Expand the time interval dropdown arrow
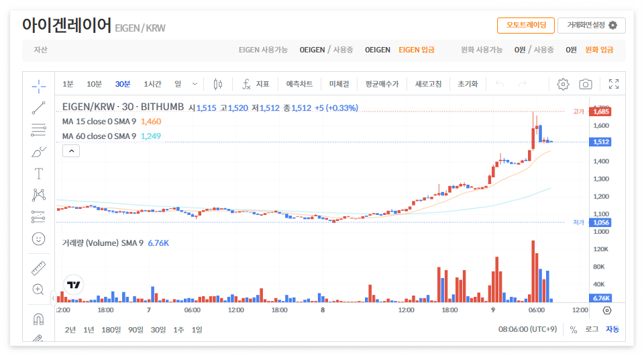This screenshot has width=644, height=356. tap(195, 84)
